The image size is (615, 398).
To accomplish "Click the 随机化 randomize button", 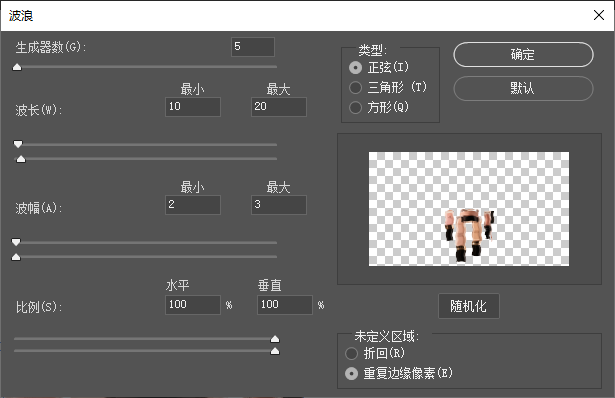I will point(469,306).
